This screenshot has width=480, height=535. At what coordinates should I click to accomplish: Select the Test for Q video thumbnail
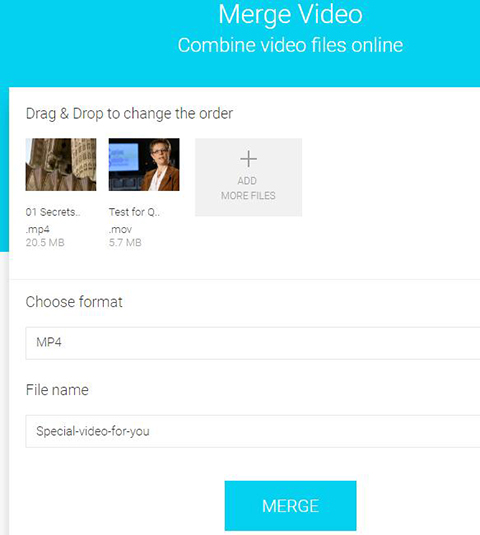coord(144,164)
